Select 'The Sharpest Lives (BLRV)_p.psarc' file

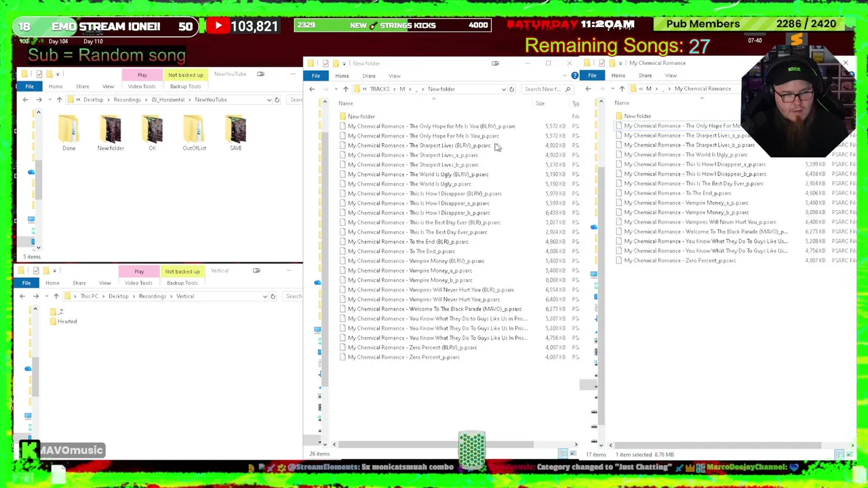(x=414, y=145)
